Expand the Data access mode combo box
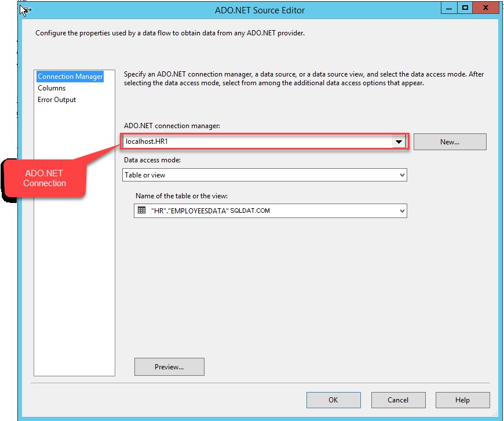The height and width of the screenshot is (421, 504). 402,175
